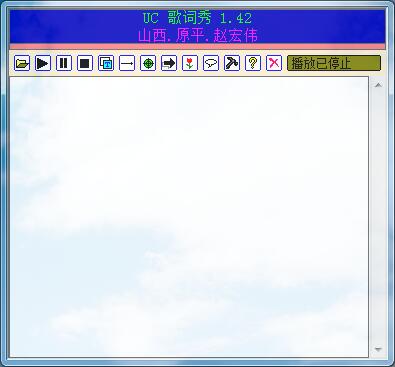Click the thin line arrow icon
Image resolution: width=395 pixels, height=367 pixels.
tap(127, 63)
